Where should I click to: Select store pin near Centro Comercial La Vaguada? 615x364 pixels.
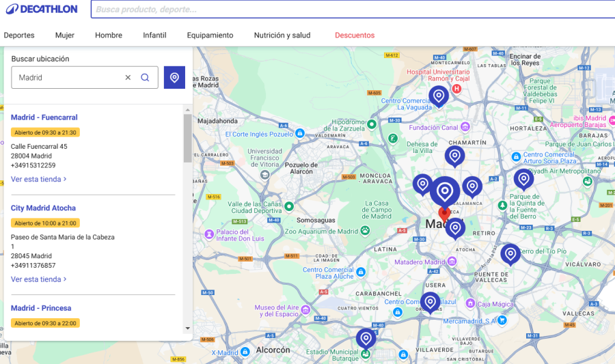(x=439, y=95)
